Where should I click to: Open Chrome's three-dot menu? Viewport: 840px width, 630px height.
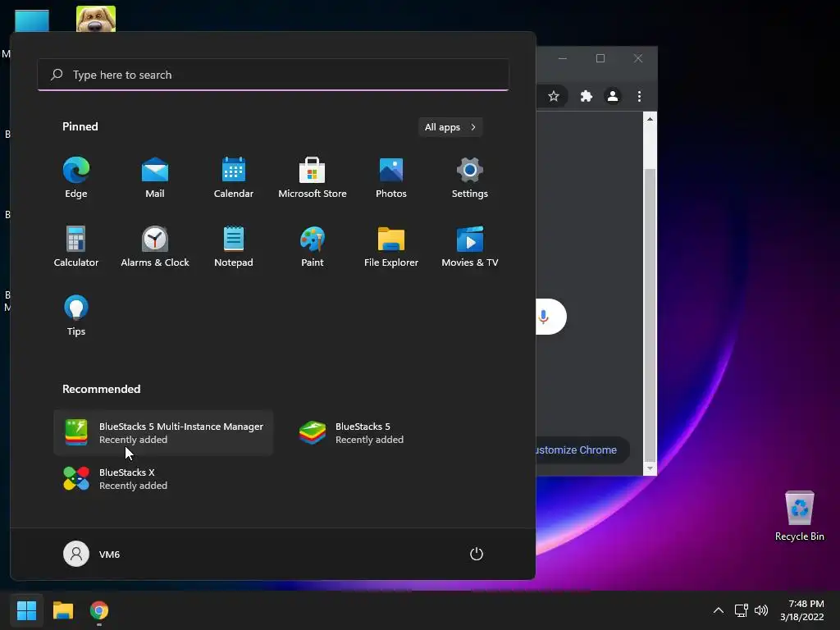pos(639,96)
